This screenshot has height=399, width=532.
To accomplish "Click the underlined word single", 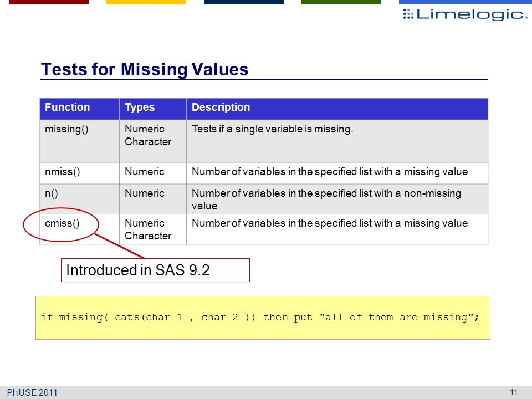I will [249, 129].
